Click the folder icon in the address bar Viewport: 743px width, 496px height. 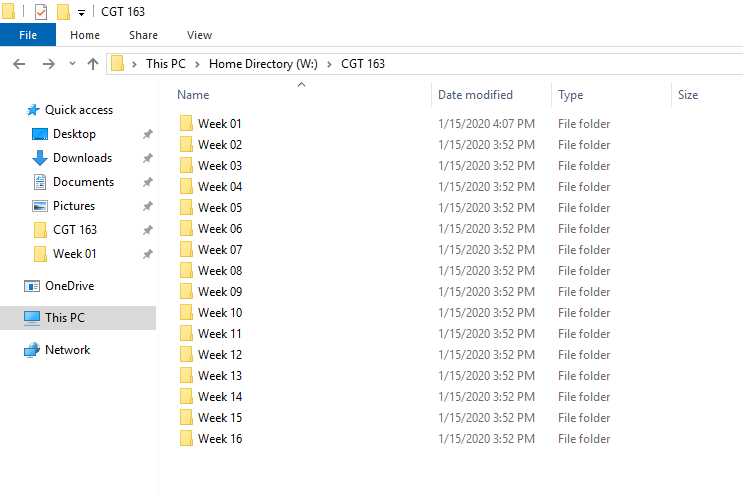tap(117, 63)
